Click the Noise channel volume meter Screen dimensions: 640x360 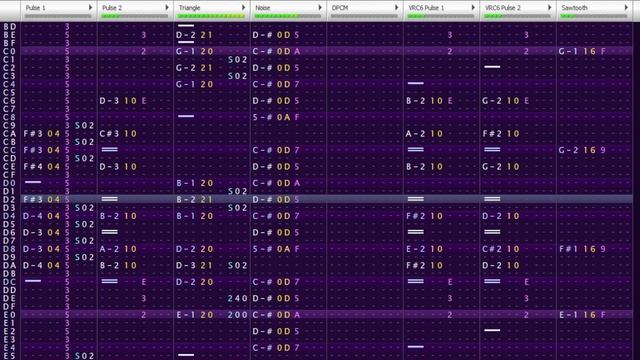tap(288, 16)
